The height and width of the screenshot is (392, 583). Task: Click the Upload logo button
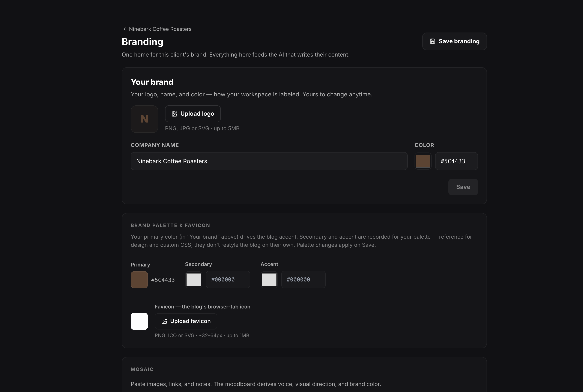point(193,114)
